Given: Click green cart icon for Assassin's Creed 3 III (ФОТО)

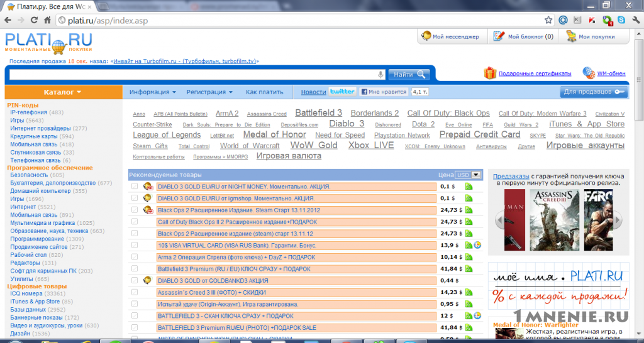Looking at the screenshot, I should click(469, 293).
